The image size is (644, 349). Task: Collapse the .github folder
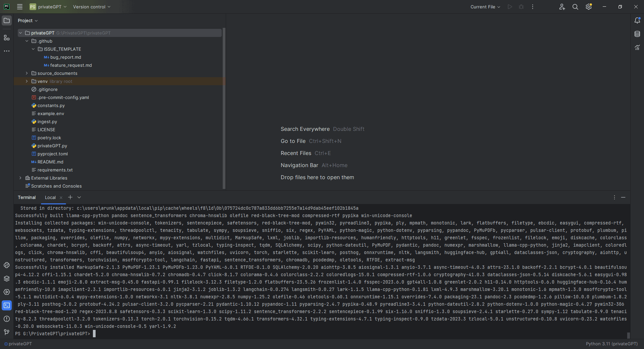(27, 41)
